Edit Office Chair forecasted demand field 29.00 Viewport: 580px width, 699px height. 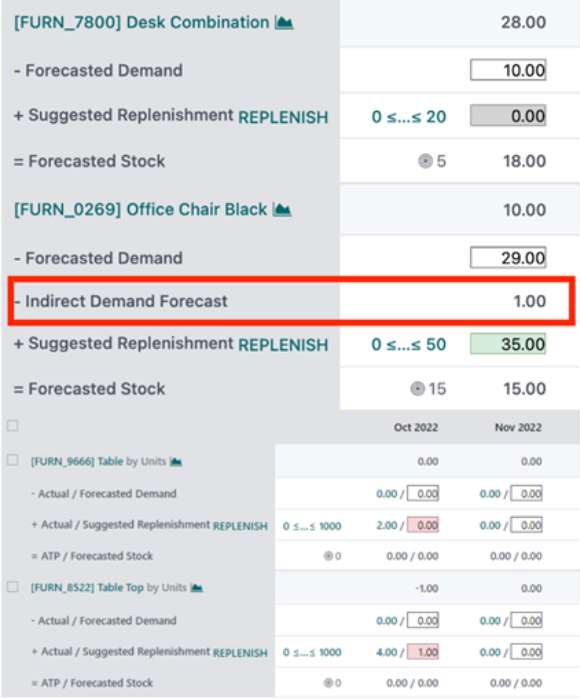click(x=508, y=258)
